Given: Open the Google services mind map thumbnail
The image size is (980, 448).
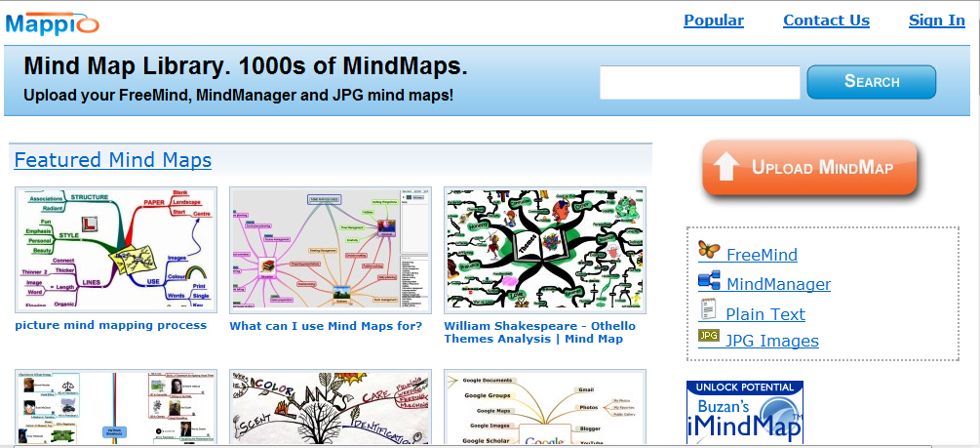Looking at the screenshot, I should tap(544, 407).
